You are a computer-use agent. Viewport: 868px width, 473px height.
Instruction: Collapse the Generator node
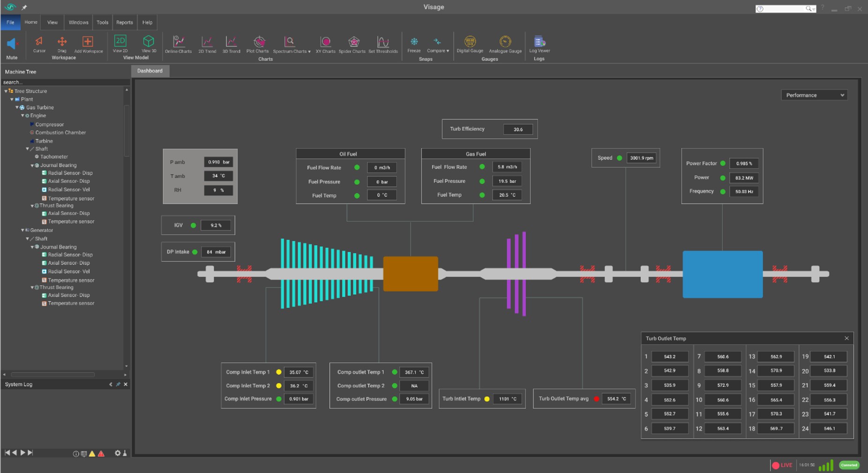[22, 230]
